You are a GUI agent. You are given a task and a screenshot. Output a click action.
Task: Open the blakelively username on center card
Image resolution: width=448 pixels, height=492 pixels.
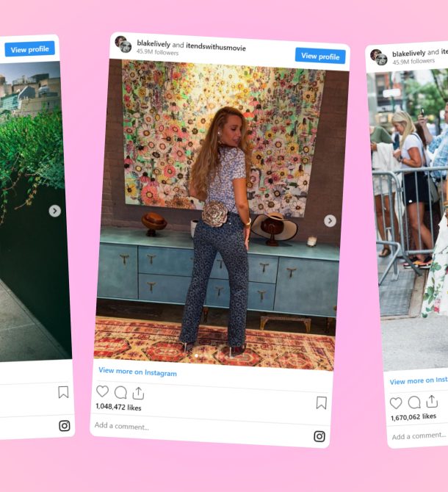153,44
